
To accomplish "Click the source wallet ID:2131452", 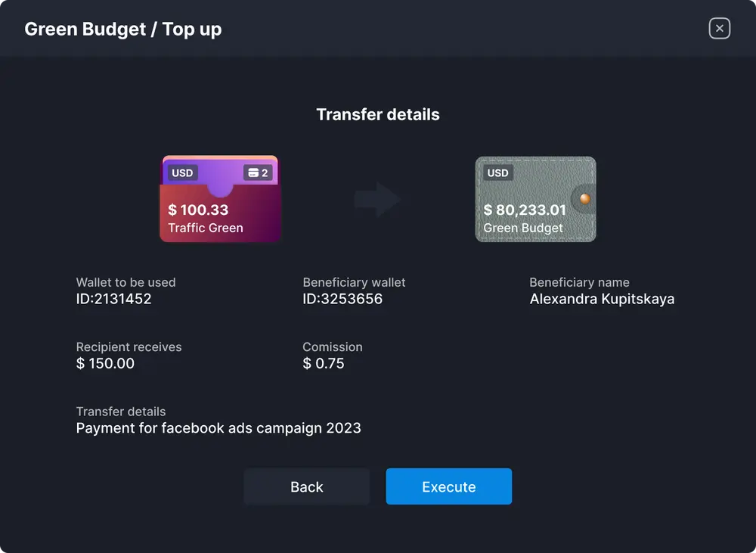I will coord(114,299).
